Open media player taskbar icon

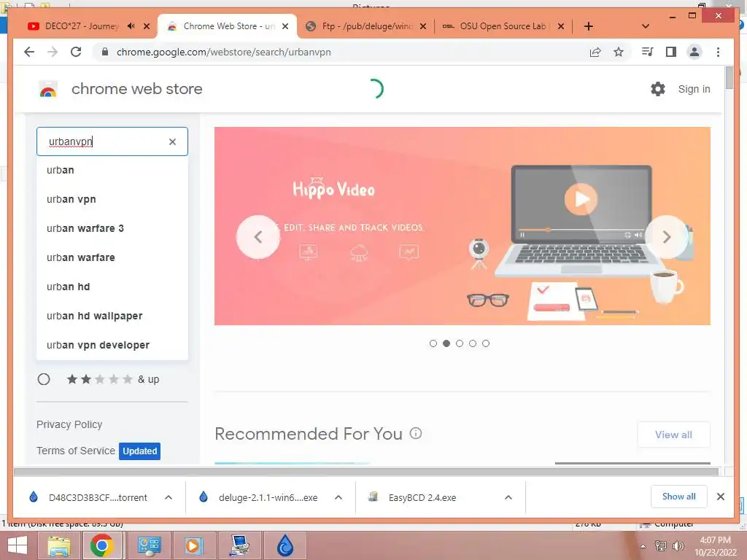pos(193,545)
